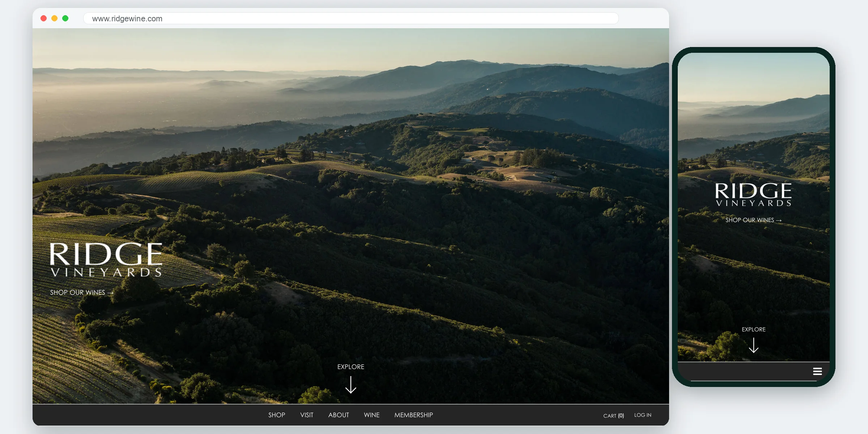Open the ABOUT menu item
The width and height of the screenshot is (868, 434).
tap(339, 415)
